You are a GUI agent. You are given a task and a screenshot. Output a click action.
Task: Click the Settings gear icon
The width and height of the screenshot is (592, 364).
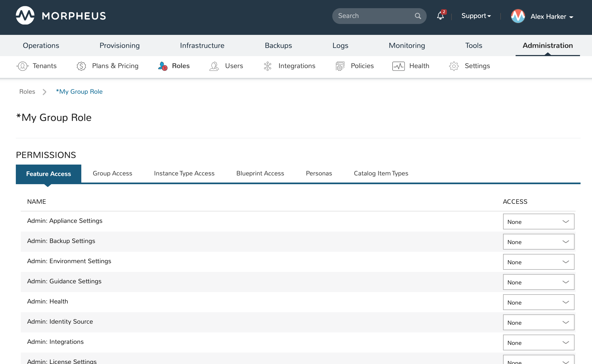point(454,66)
